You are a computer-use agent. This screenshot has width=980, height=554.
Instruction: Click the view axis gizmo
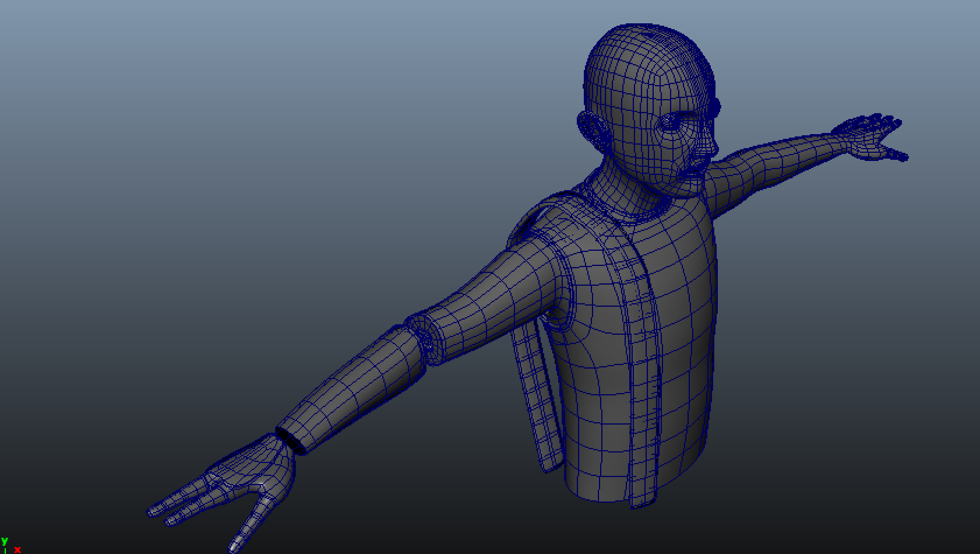pyautogui.click(x=10, y=546)
